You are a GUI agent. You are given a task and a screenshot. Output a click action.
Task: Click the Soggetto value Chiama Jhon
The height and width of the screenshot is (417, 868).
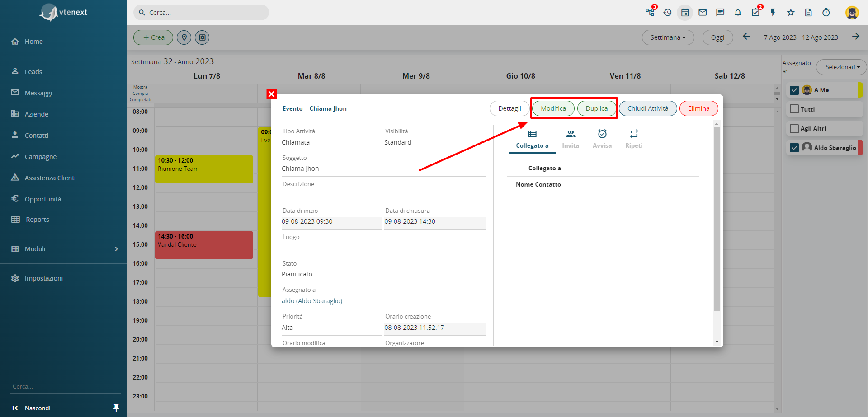(x=300, y=169)
